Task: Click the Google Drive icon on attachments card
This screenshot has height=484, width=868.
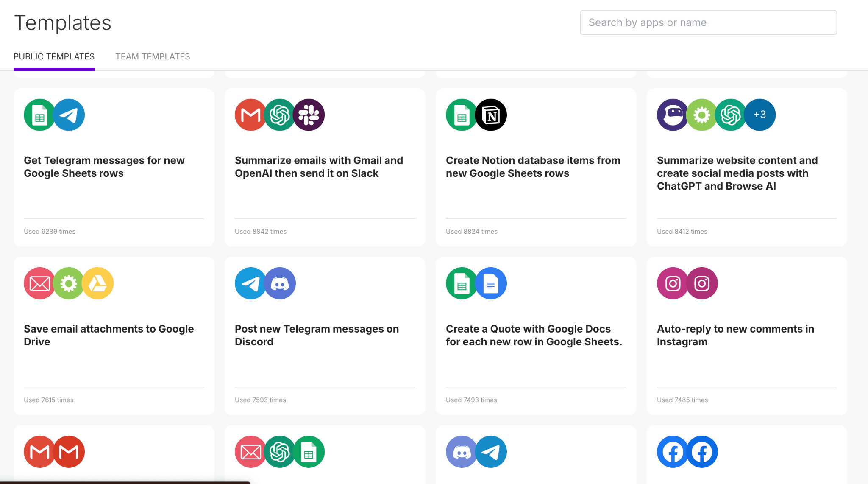Action: 98,283
